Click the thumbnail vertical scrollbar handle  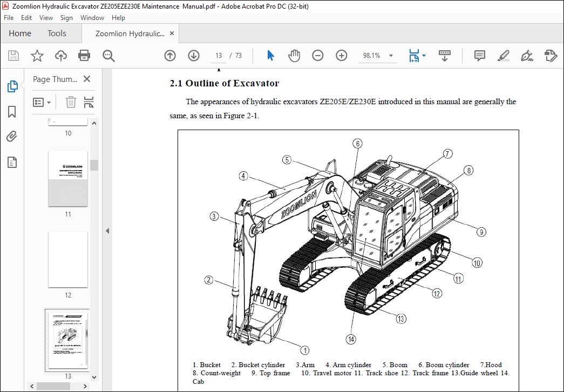(x=94, y=165)
